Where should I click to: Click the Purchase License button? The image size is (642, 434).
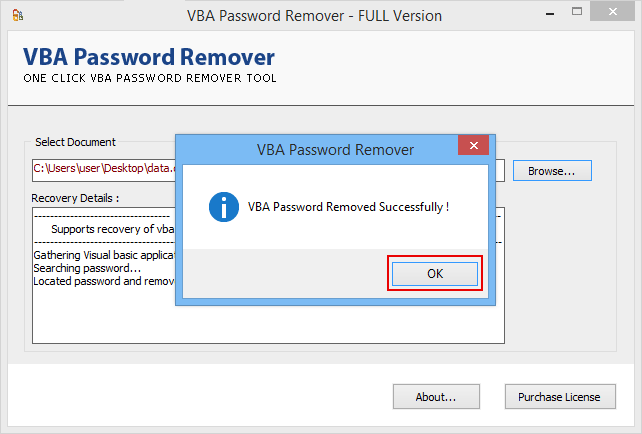[559, 397]
